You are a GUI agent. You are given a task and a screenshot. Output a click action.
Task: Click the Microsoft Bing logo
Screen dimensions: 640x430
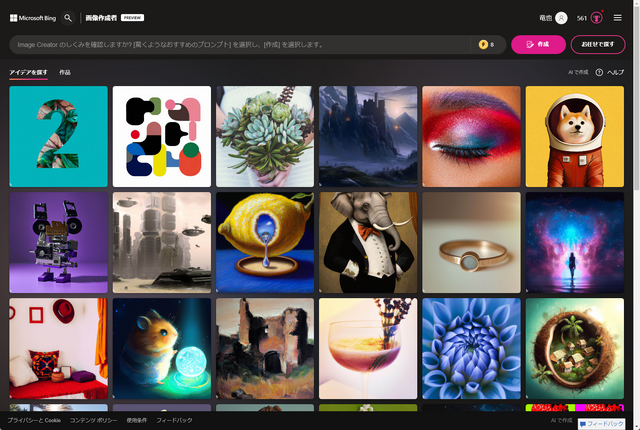pyautogui.click(x=33, y=18)
